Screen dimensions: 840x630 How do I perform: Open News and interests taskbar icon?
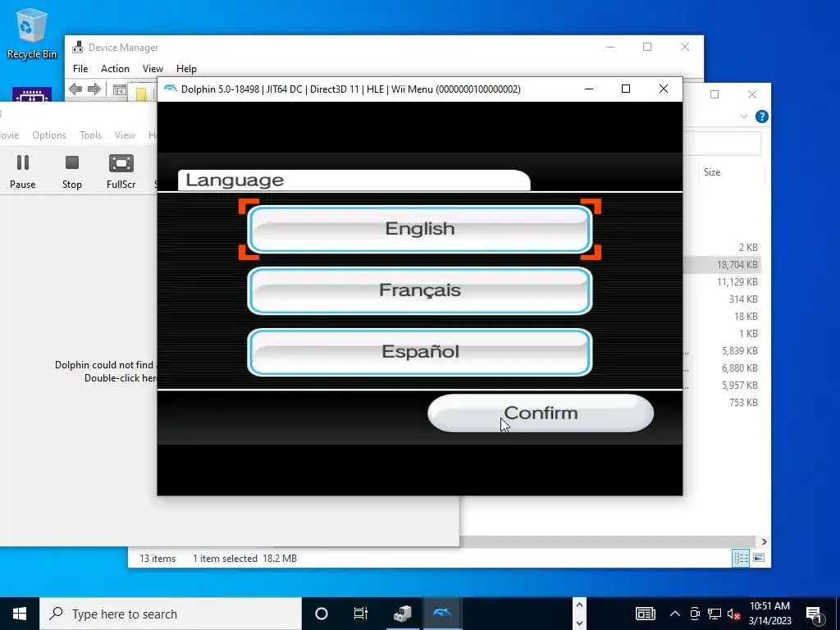[x=646, y=614]
